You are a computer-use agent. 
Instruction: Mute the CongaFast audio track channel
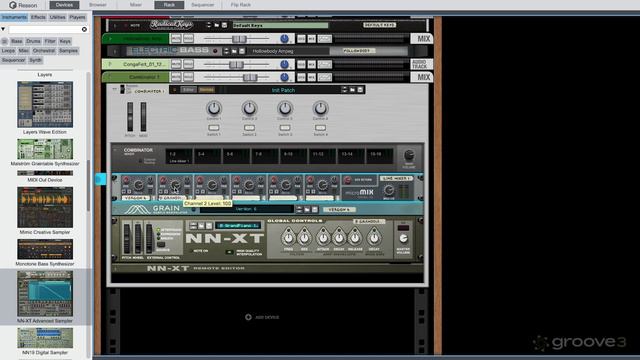click(x=176, y=64)
